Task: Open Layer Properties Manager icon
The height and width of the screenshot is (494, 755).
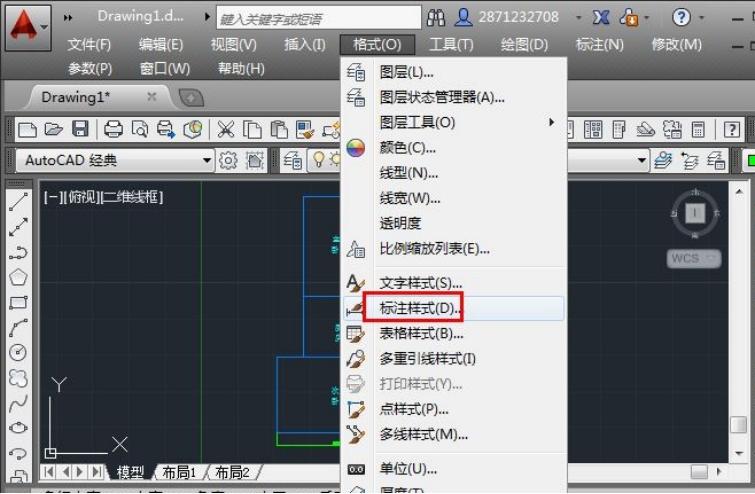Action: click(292, 160)
